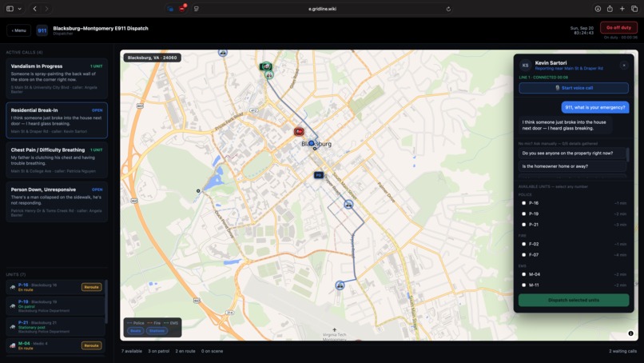Click the Safari address bar

point(322,9)
